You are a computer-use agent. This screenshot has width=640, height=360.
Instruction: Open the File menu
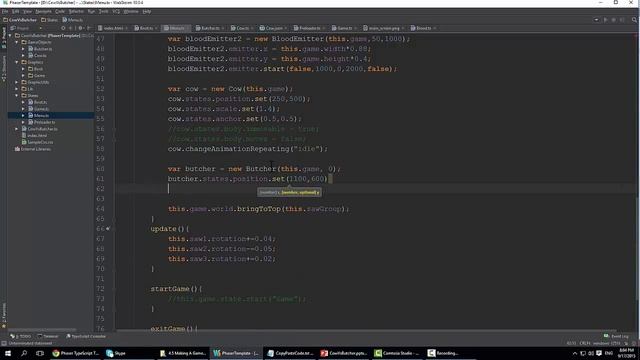pos(5,11)
